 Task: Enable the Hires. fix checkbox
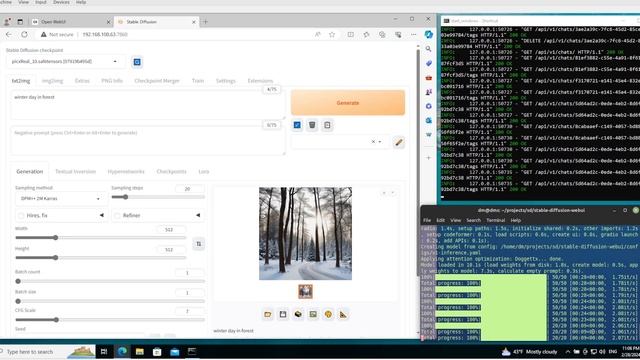coord(21,216)
